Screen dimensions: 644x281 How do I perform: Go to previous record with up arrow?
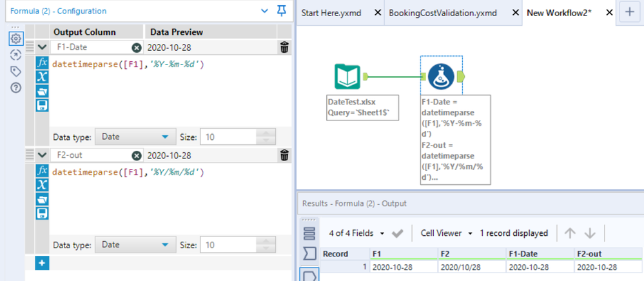[x=570, y=233]
